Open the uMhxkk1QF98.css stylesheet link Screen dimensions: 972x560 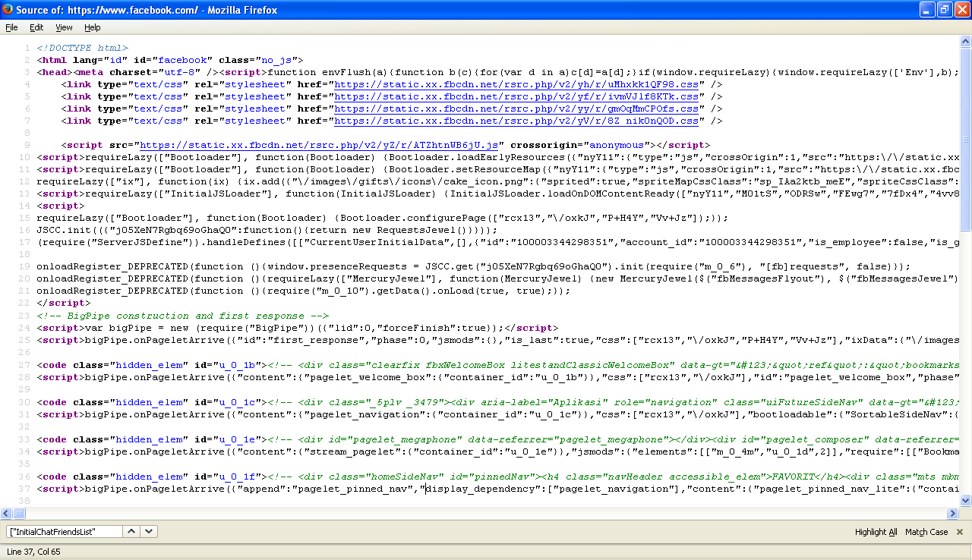[517, 84]
